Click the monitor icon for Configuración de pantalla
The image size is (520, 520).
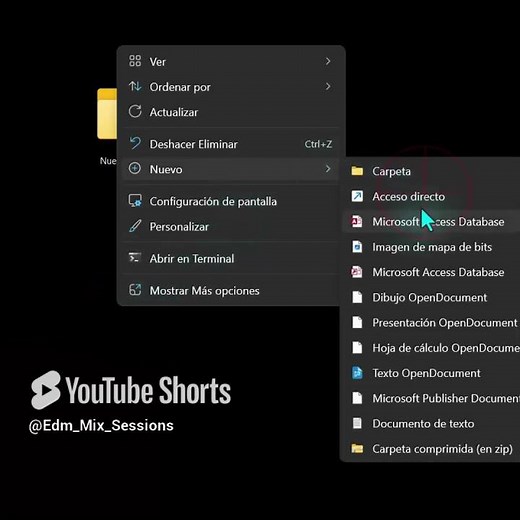click(135, 201)
